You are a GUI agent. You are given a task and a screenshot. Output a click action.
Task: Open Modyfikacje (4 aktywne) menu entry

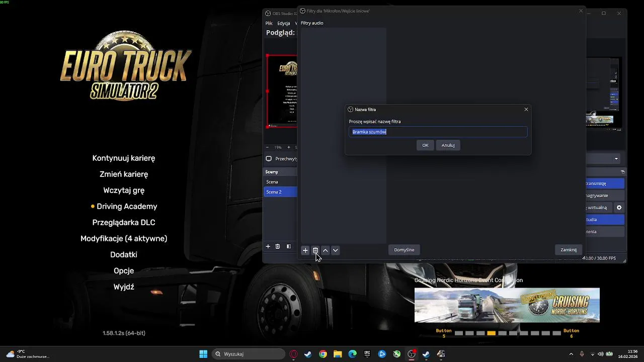click(124, 239)
